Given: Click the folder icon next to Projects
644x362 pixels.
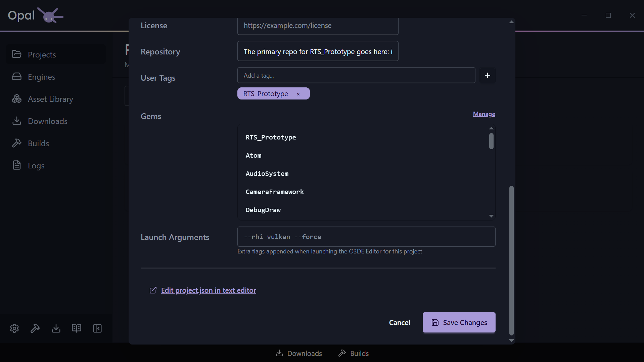Looking at the screenshot, I should tap(17, 54).
